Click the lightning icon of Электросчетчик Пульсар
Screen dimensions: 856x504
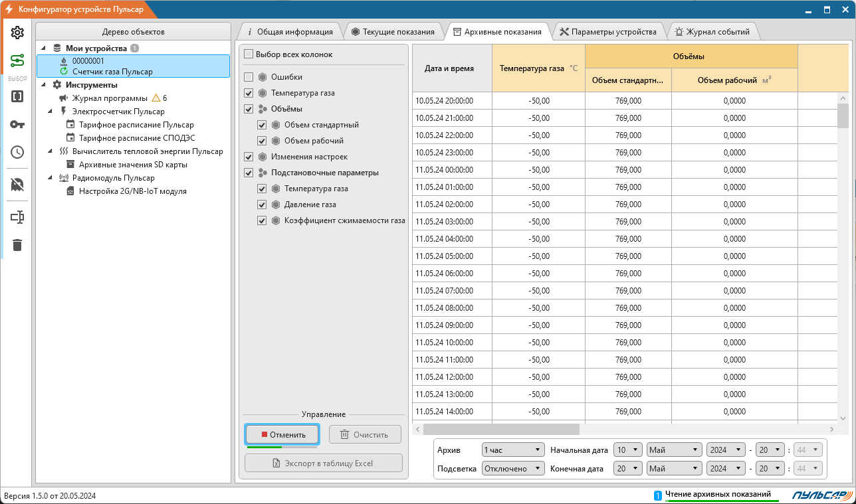point(64,112)
